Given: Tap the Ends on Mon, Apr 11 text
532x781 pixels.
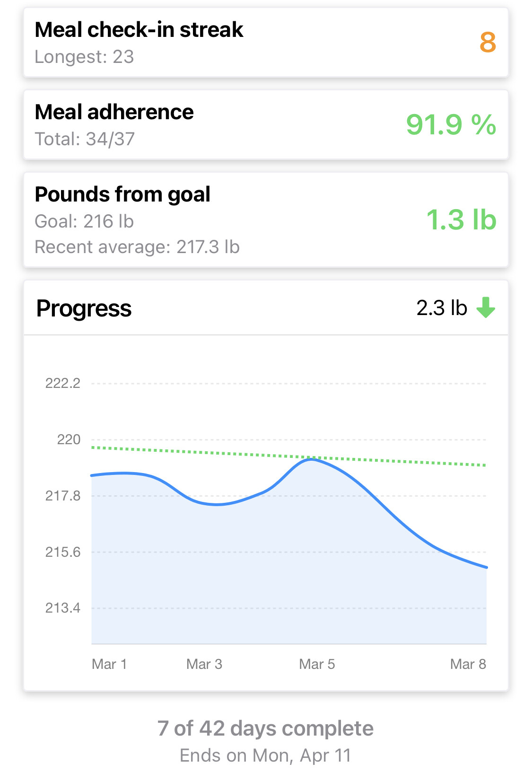Looking at the screenshot, I should click(x=265, y=755).
